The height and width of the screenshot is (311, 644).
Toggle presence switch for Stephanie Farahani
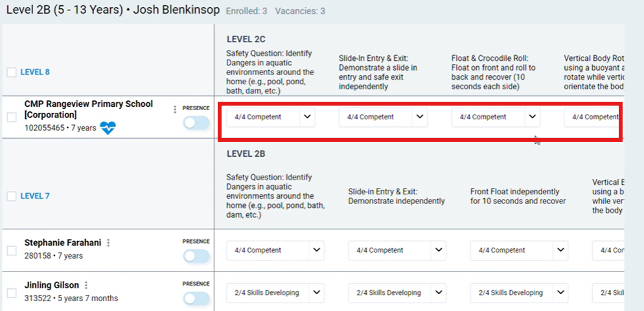[x=196, y=256]
